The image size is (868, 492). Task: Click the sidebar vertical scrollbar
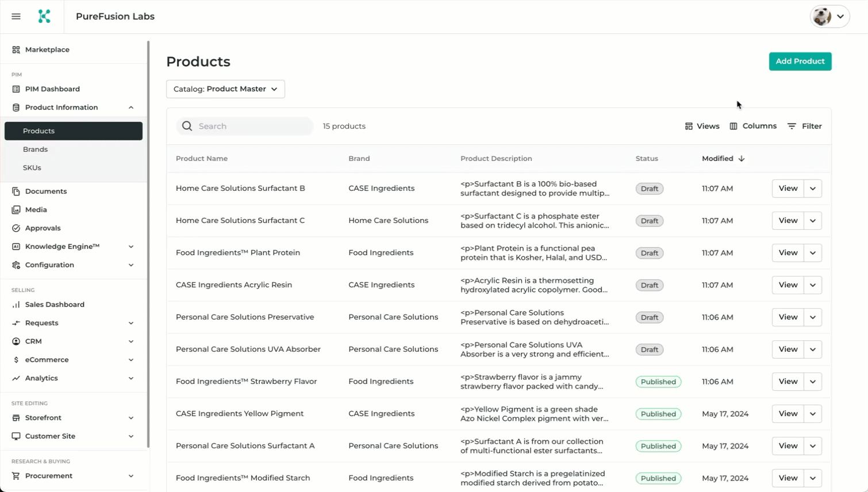[148, 244]
